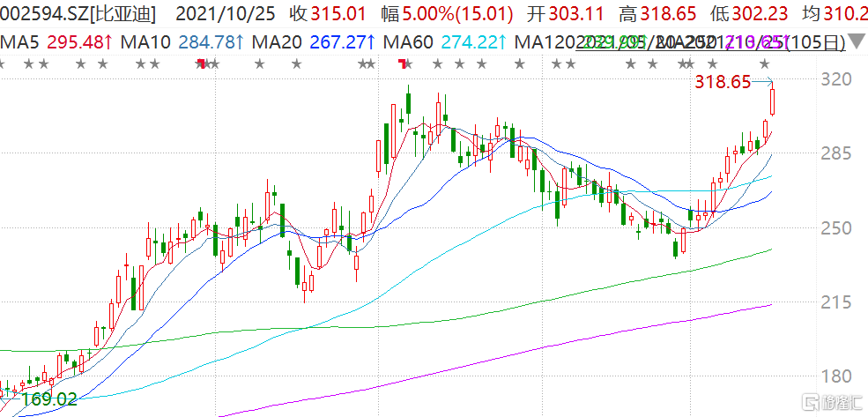Select the MA5 295.48 indicator label

coord(57,41)
